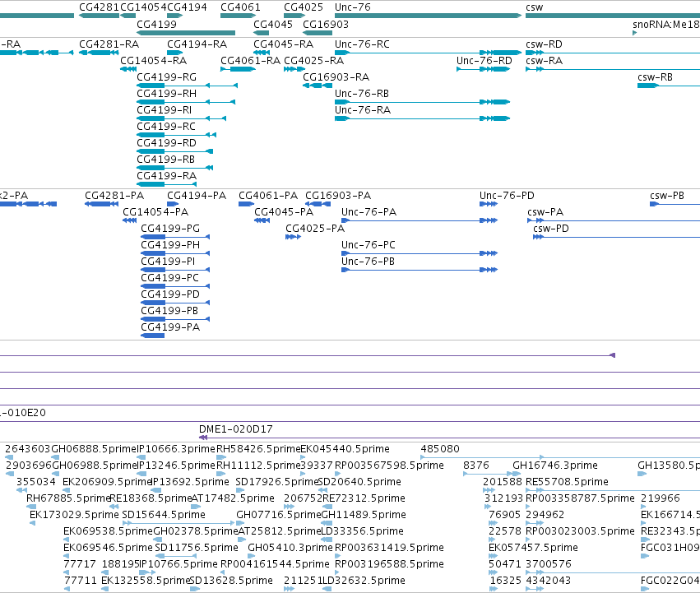The image size is (700, 593).
Task: Click transcript CG16903-RA label
Action: point(336,77)
